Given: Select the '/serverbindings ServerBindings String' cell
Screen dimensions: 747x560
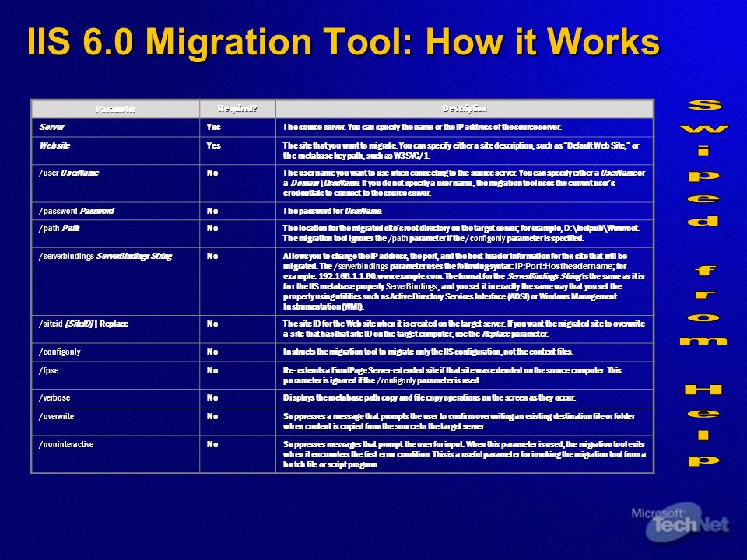Looking at the screenshot, I should click(115, 281).
